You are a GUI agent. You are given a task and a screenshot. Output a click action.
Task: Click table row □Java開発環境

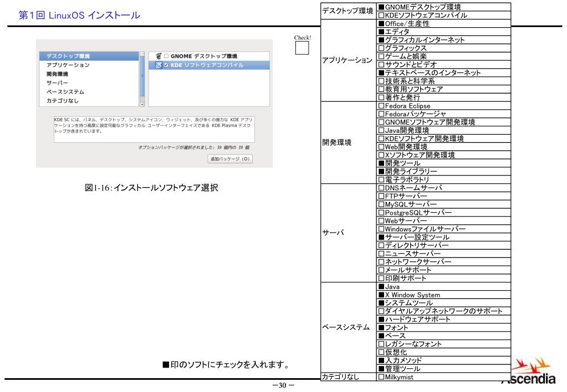click(x=444, y=131)
